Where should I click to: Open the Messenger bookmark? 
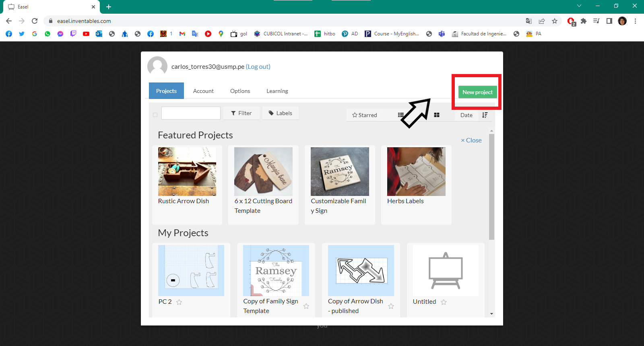[x=60, y=34]
